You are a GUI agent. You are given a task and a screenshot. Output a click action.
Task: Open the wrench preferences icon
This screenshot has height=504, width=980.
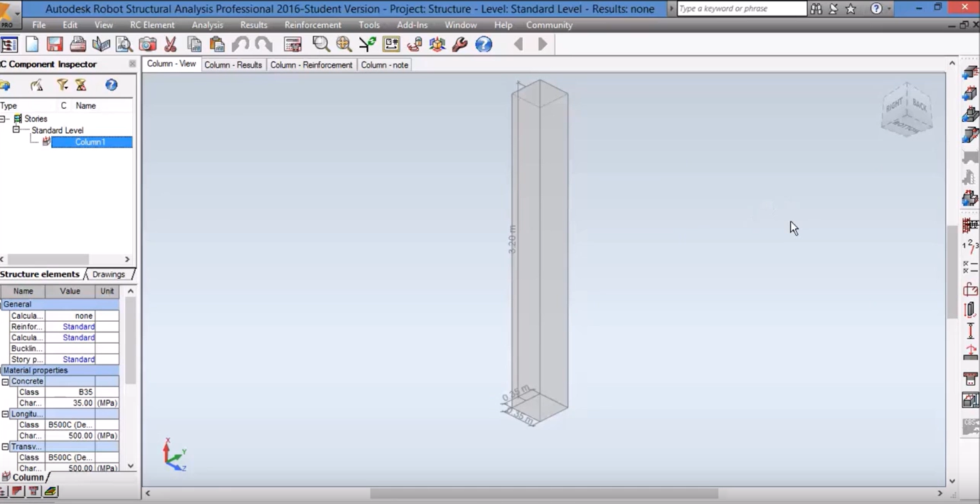point(460,44)
